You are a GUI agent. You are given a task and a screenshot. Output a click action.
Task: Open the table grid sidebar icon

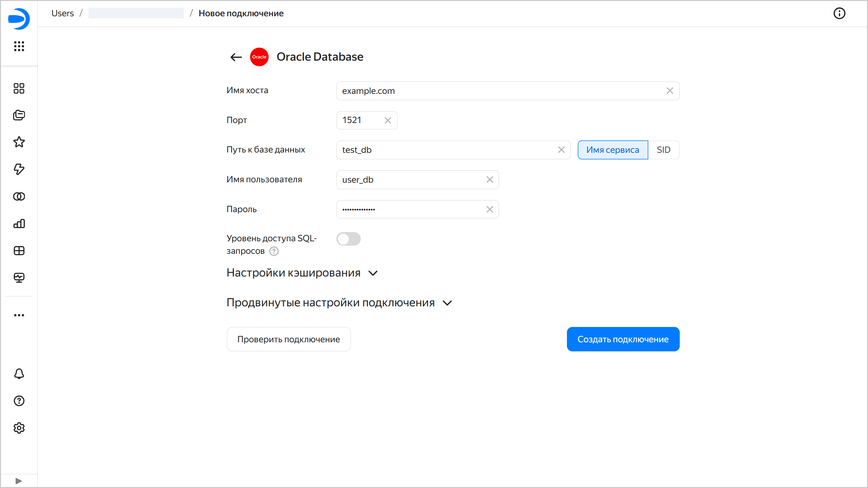click(19, 251)
